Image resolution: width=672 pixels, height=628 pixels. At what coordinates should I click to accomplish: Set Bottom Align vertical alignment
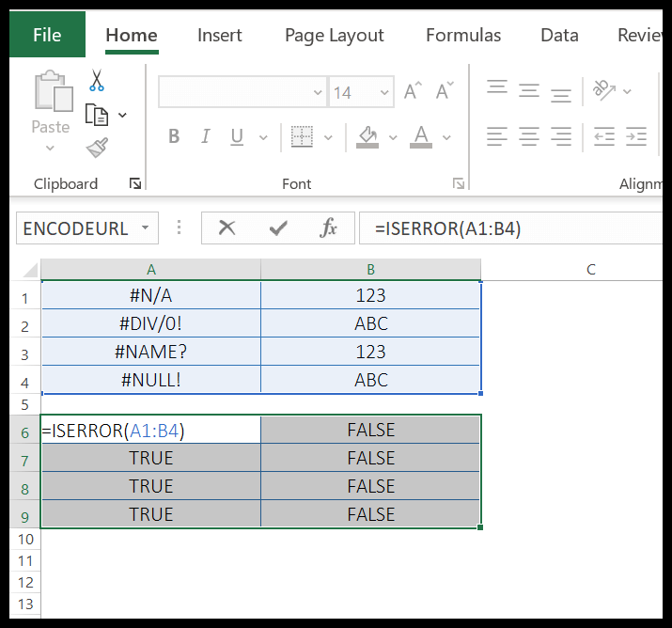[560, 95]
